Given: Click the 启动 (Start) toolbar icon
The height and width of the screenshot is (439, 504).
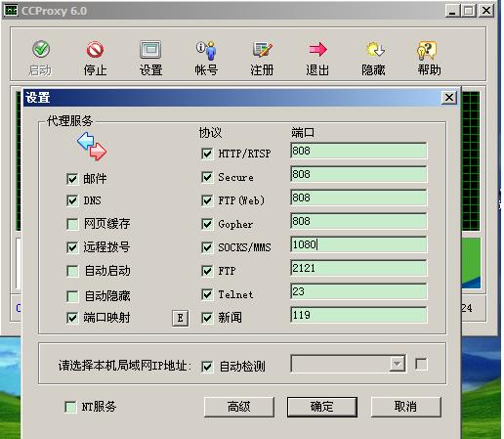Looking at the screenshot, I should tap(41, 49).
